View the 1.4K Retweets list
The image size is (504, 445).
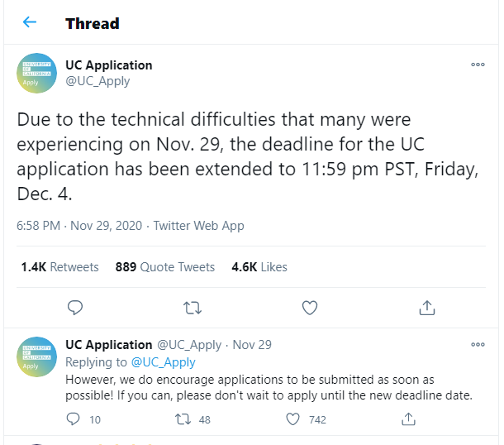coord(59,267)
